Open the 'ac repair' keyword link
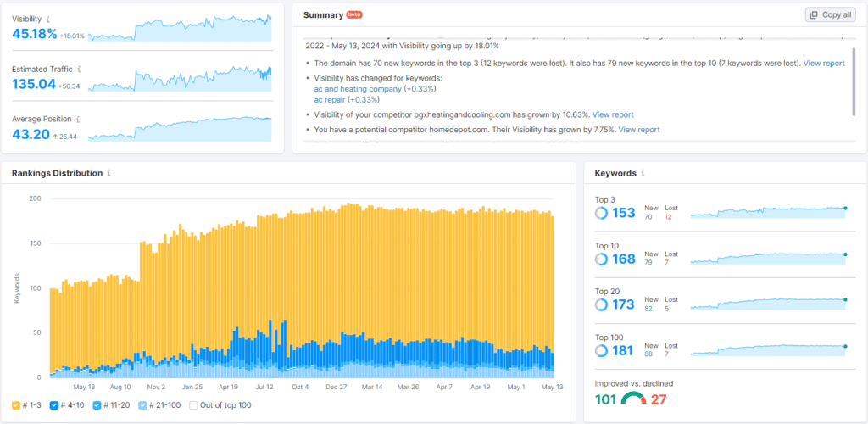Viewport: 868px width, 424px height. click(331, 99)
